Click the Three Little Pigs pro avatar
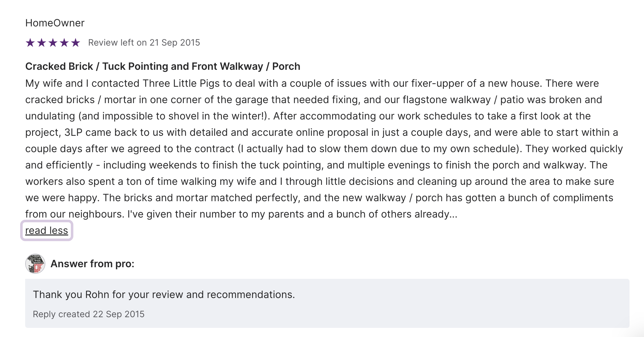The width and height of the screenshot is (644, 337). 35,264
